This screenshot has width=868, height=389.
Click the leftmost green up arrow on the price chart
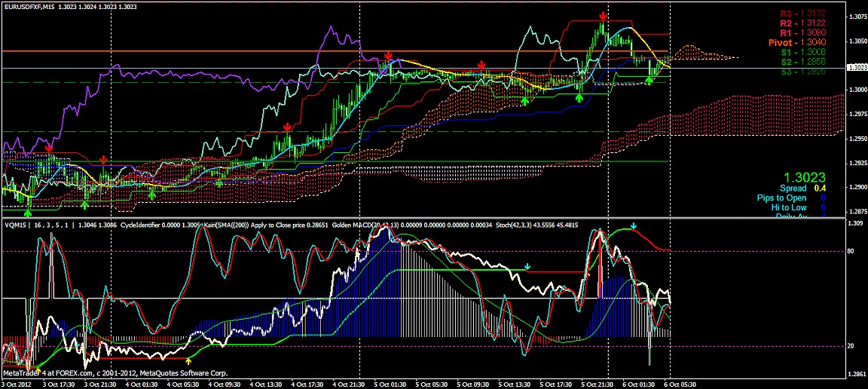(28, 194)
